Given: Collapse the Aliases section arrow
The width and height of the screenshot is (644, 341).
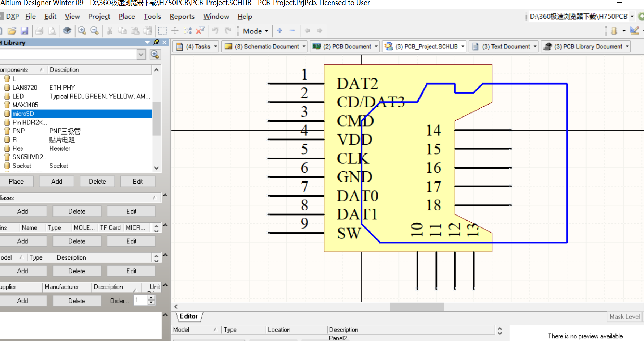Looking at the screenshot, I should pyautogui.click(x=165, y=195).
